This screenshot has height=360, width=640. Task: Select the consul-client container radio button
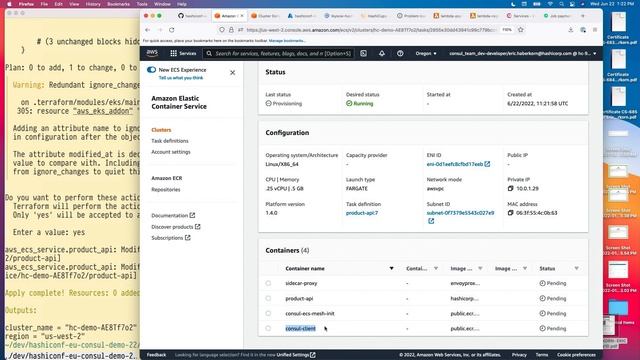(x=268, y=329)
